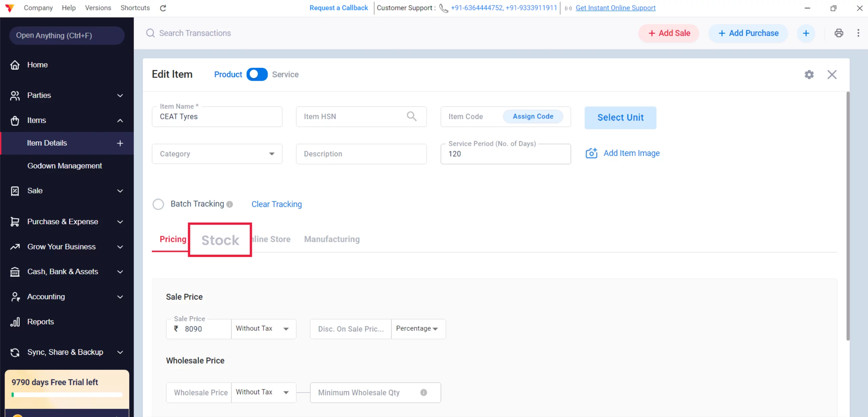Click the Item HSN search magnifier icon
The width and height of the screenshot is (868, 417).
coord(412,116)
